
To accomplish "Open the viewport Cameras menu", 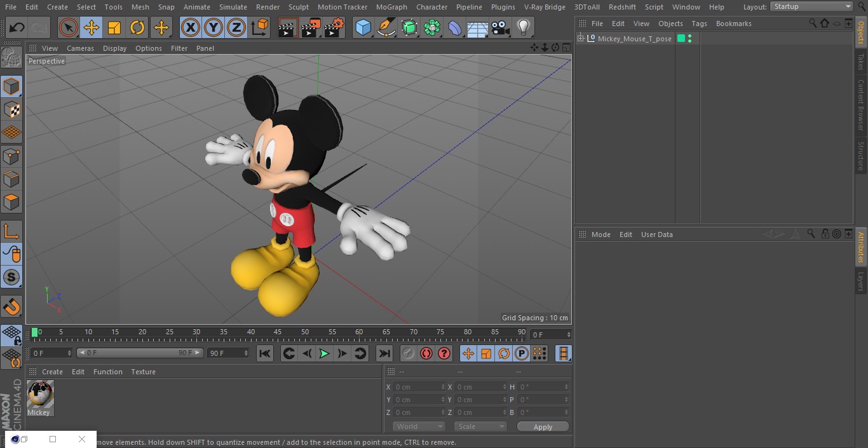I will 81,48.
